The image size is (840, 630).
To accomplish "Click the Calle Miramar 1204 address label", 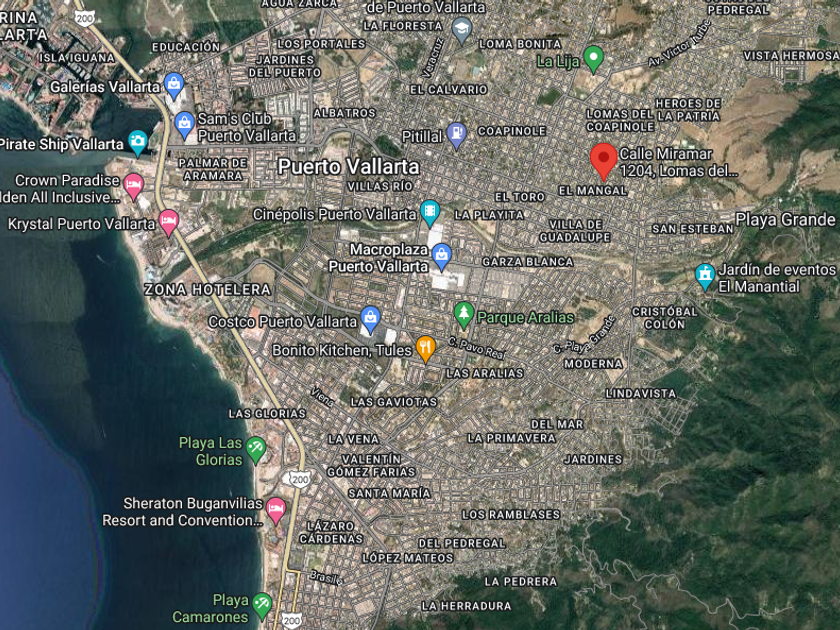I will pyautogui.click(x=679, y=162).
